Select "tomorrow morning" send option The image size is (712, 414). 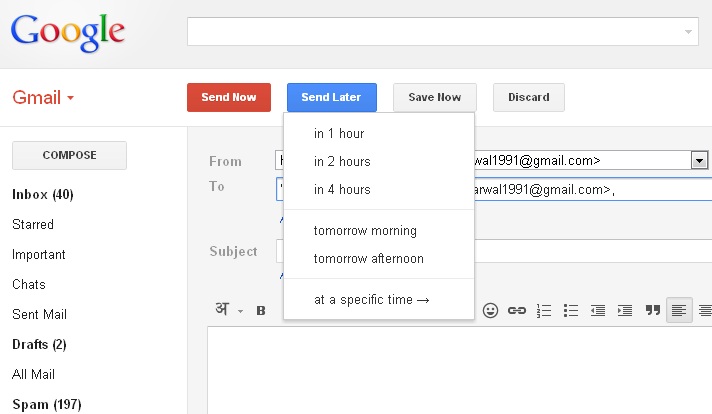coord(365,231)
